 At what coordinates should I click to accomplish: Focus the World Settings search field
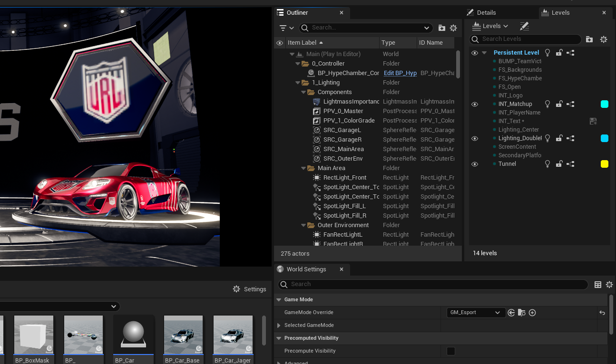coord(433,285)
